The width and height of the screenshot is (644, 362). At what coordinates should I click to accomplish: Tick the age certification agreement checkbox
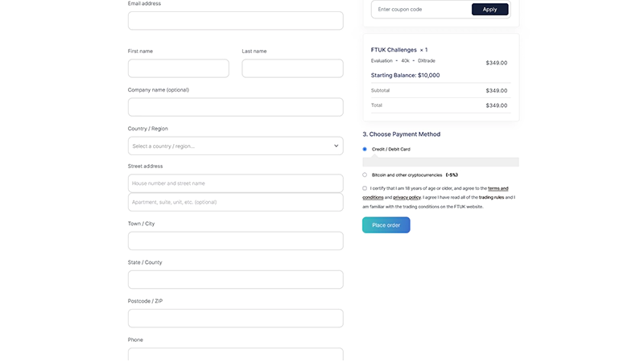[365, 188]
